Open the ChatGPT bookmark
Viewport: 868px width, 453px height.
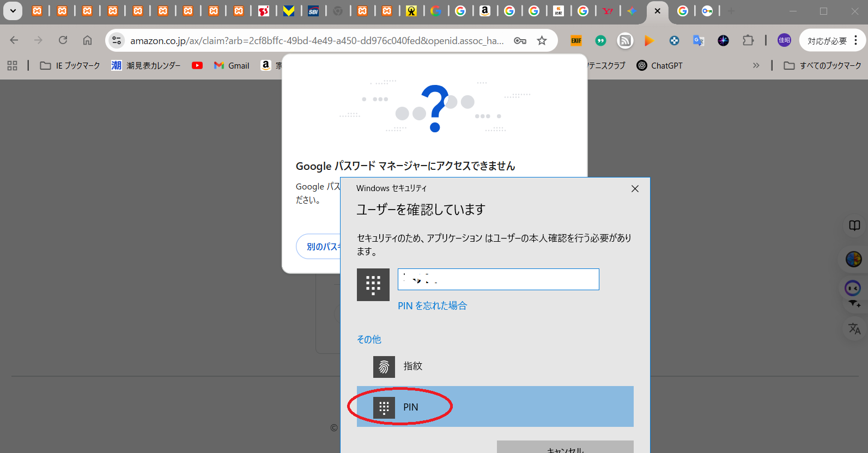point(659,65)
